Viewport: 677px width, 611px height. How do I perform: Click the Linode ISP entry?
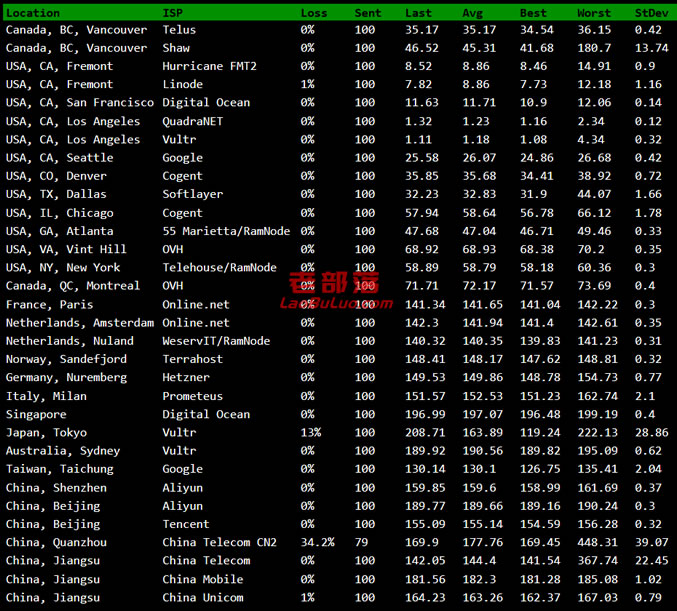click(183, 84)
